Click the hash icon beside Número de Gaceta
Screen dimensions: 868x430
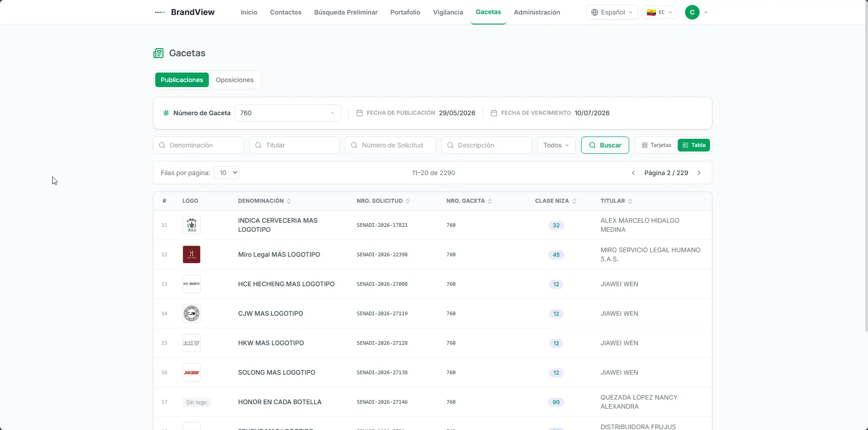click(x=166, y=113)
